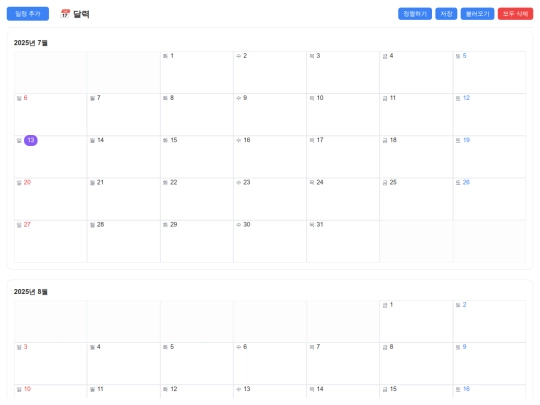Select July 21 Monday date
540x405 pixels.
(100, 182)
